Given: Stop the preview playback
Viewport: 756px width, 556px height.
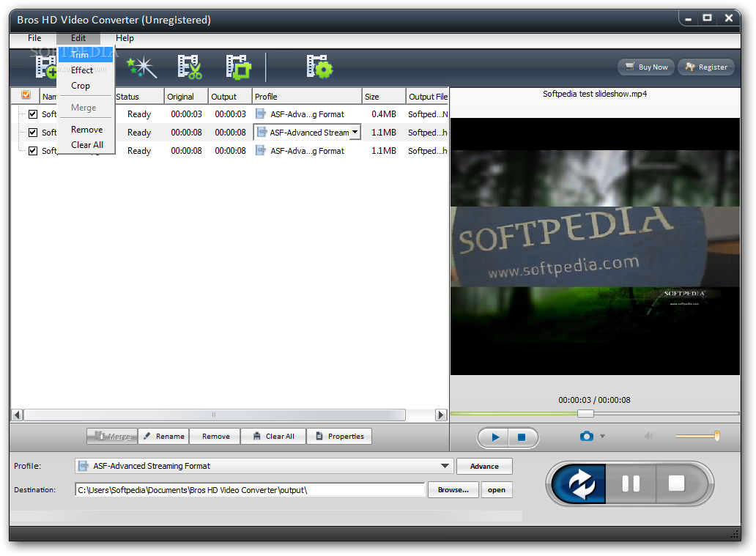Looking at the screenshot, I should click(x=522, y=437).
